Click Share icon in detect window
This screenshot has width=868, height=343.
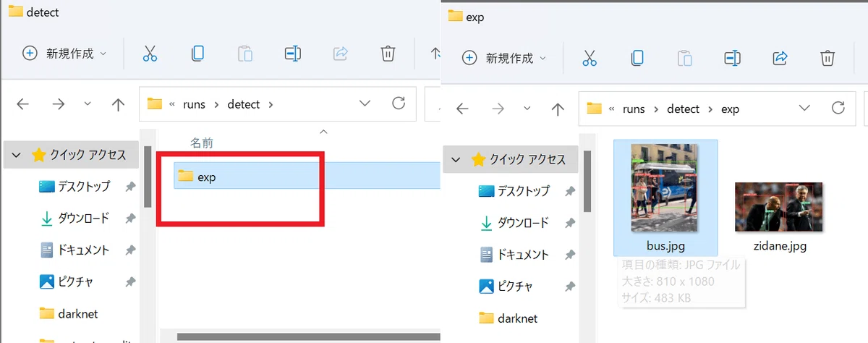[x=340, y=54]
